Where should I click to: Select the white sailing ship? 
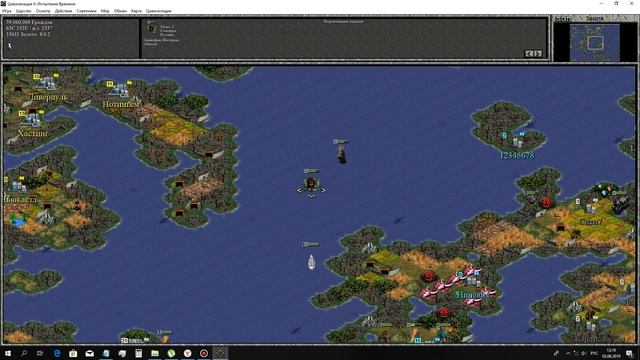pyautogui.click(x=311, y=262)
